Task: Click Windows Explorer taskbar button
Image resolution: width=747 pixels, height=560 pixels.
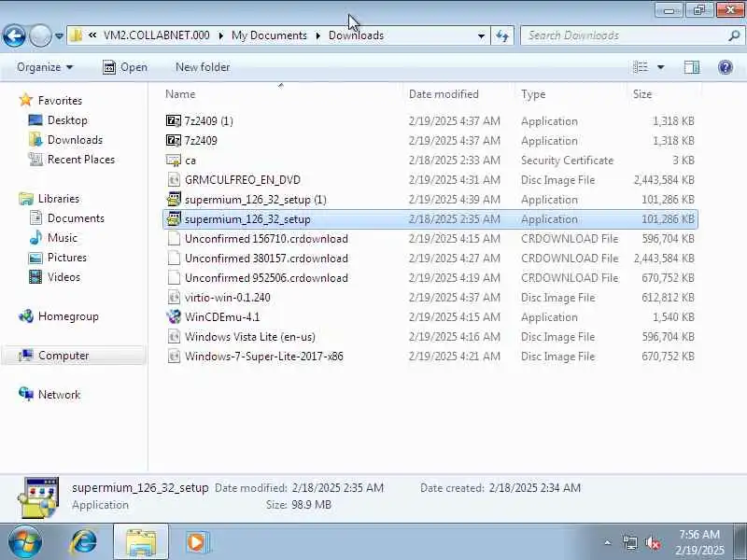Action: [141, 542]
